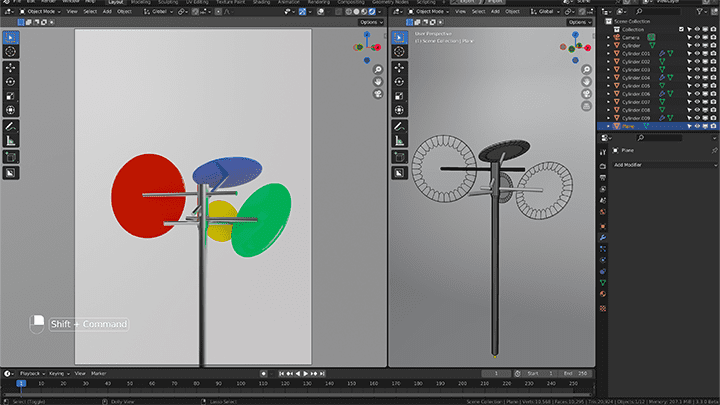The image size is (720, 405).
Task: Play the animation in timeline
Action: point(306,374)
